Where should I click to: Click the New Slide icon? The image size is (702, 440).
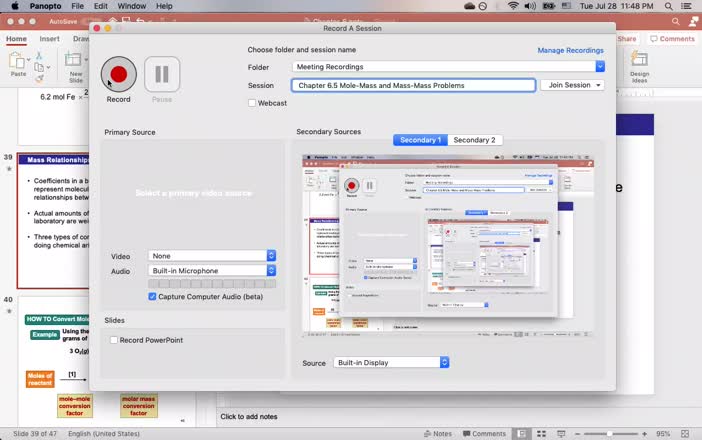pyautogui.click(x=75, y=63)
